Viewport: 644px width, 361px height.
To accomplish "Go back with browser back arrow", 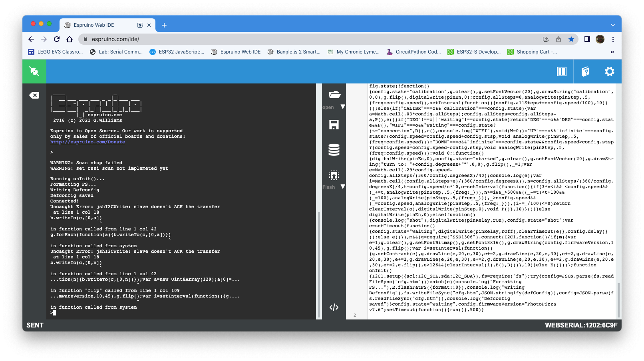I will [x=31, y=39].
